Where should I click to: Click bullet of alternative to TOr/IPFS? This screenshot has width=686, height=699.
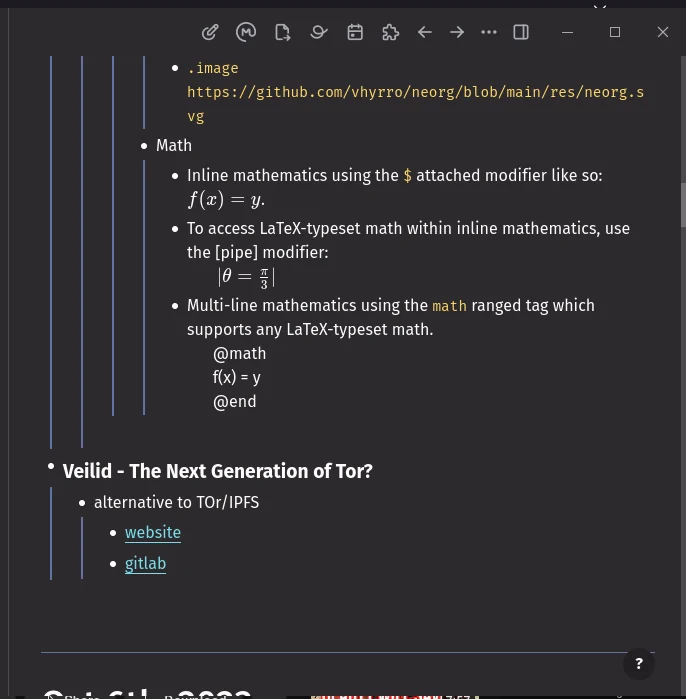click(x=82, y=503)
